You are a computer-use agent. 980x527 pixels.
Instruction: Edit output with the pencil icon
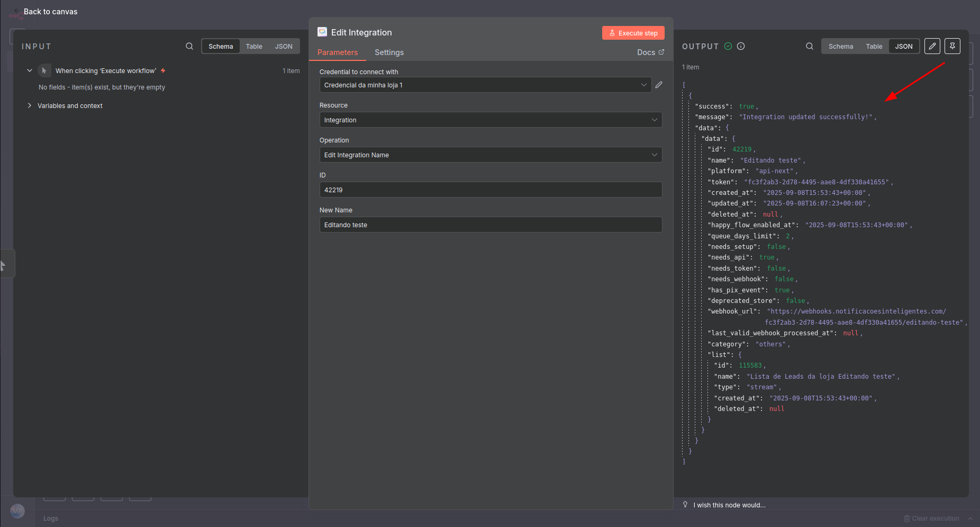pyautogui.click(x=932, y=46)
